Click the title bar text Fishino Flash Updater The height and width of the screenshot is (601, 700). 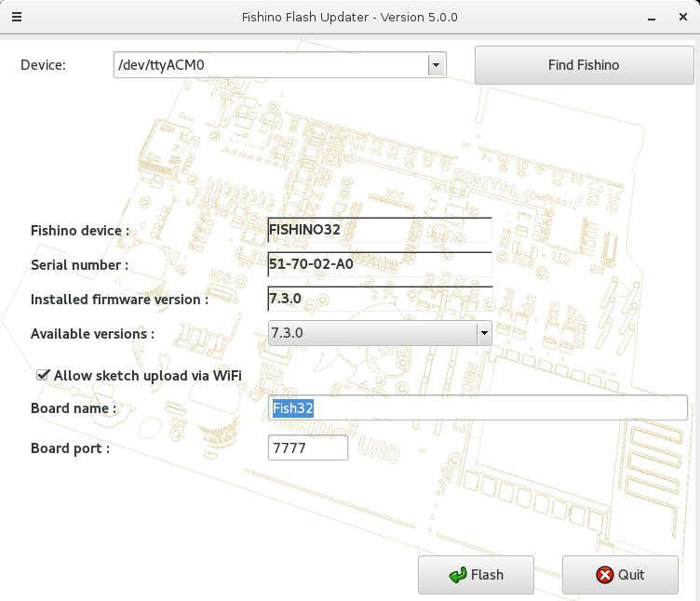[x=349, y=17]
